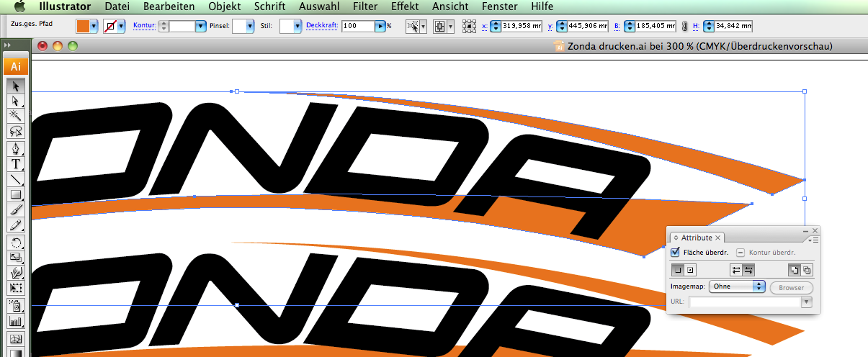This screenshot has height=357, width=868.
Task: Toggle the Fläche überdr. checkbox
Action: click(x=675, y=253)
